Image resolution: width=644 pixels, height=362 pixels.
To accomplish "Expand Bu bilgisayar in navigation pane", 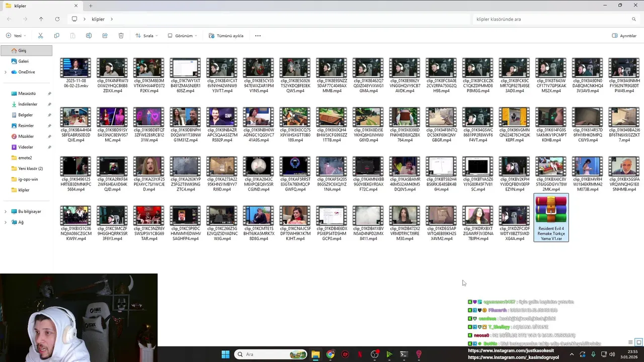I will pyautogui.click(x=6, y=212).
